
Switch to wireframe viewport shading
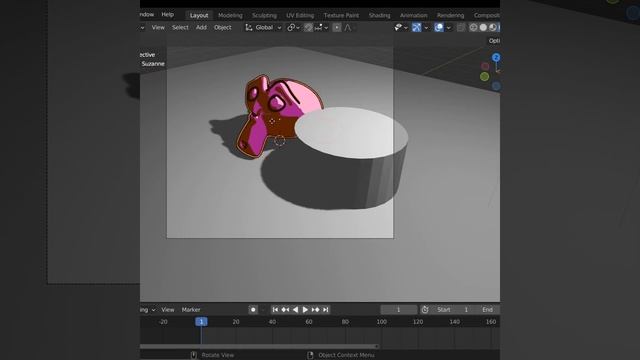pyautogui.click(x=473, y=27)
